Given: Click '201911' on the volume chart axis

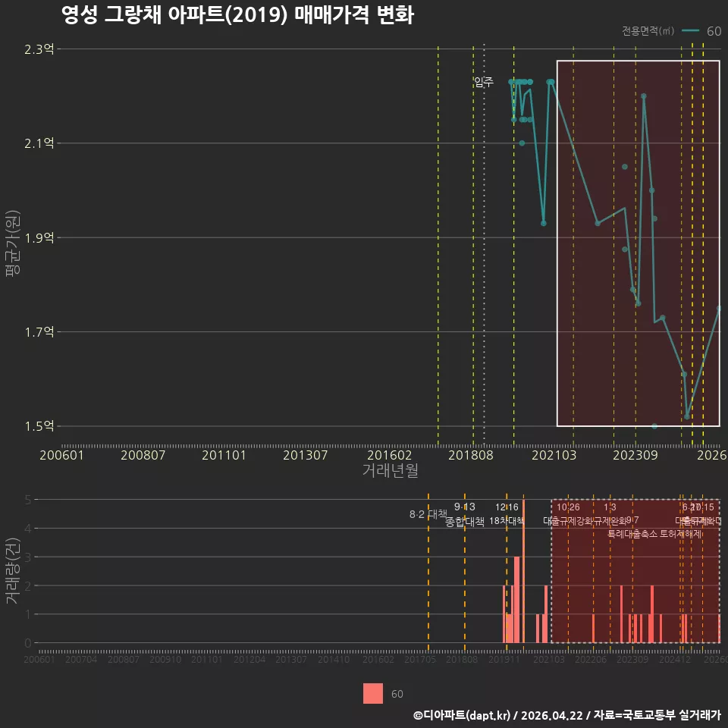Looking at the screenshot, I should pyautogui.click(x=504, y=659).
